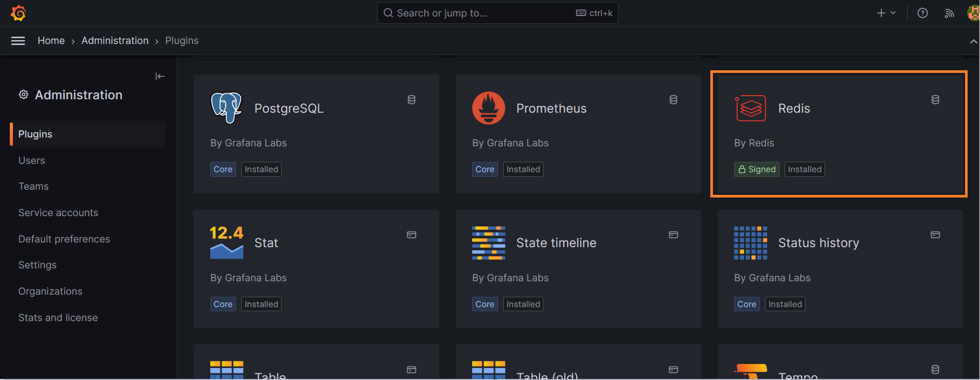Toggle the hamburger navigation menu
The height and width of the screenshot is (380, 980).
coord(18,41)
